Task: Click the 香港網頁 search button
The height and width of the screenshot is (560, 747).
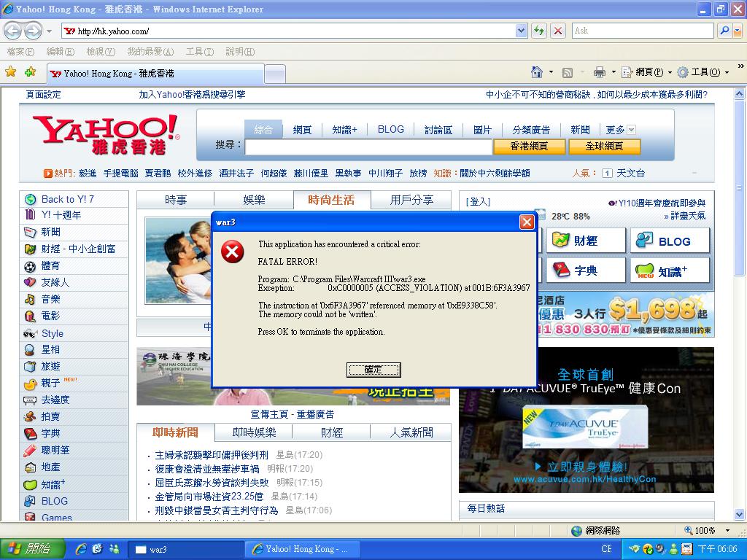Action: coord(530,146)
